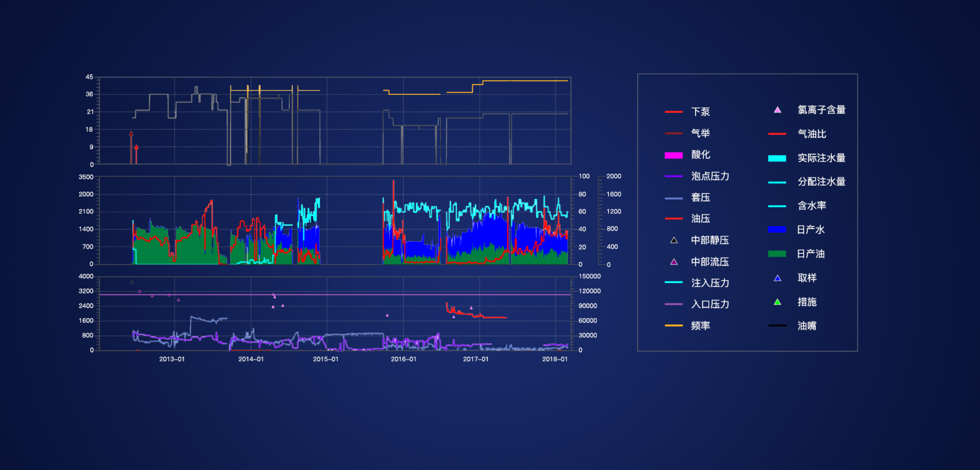Image resolution: width=980 pixels, height=470 pixels.
Task: Click the 中部流压 magenta triangle legend marker
Action: point(674,262)
